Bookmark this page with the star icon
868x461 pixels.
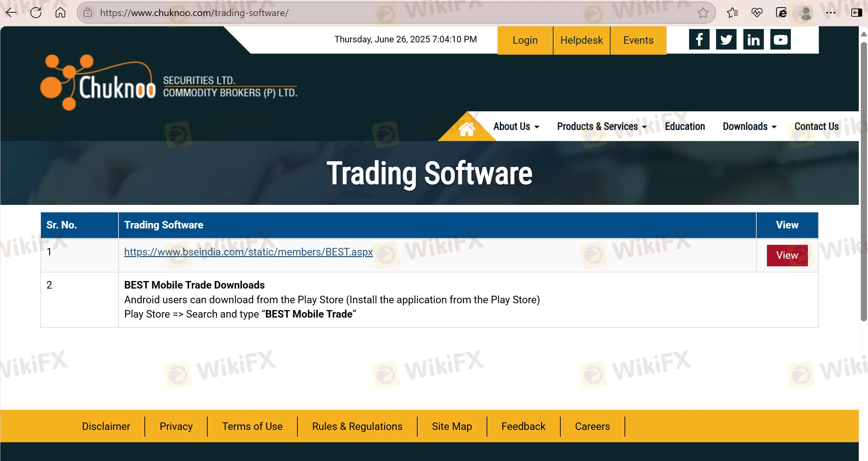[703, 13]
